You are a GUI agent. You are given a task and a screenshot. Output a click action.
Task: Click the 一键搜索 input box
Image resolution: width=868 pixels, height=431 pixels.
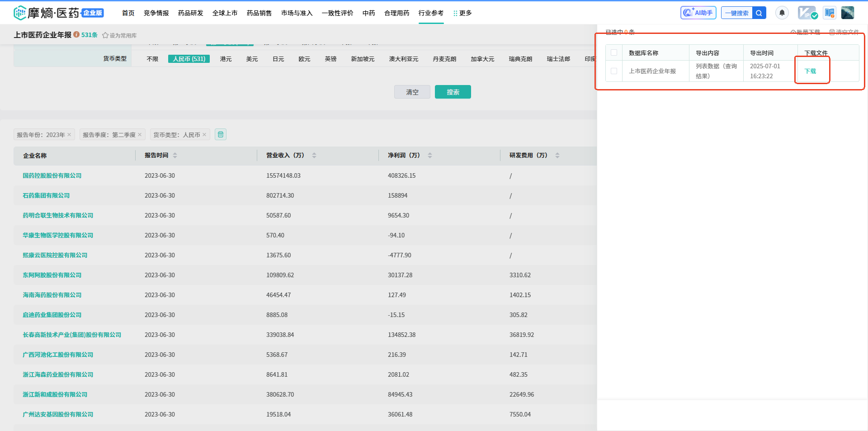click(737, 13)
